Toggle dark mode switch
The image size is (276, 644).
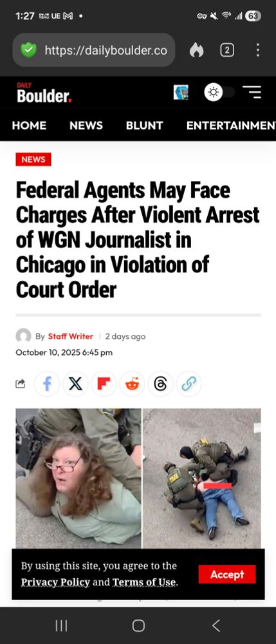point(219,92)
